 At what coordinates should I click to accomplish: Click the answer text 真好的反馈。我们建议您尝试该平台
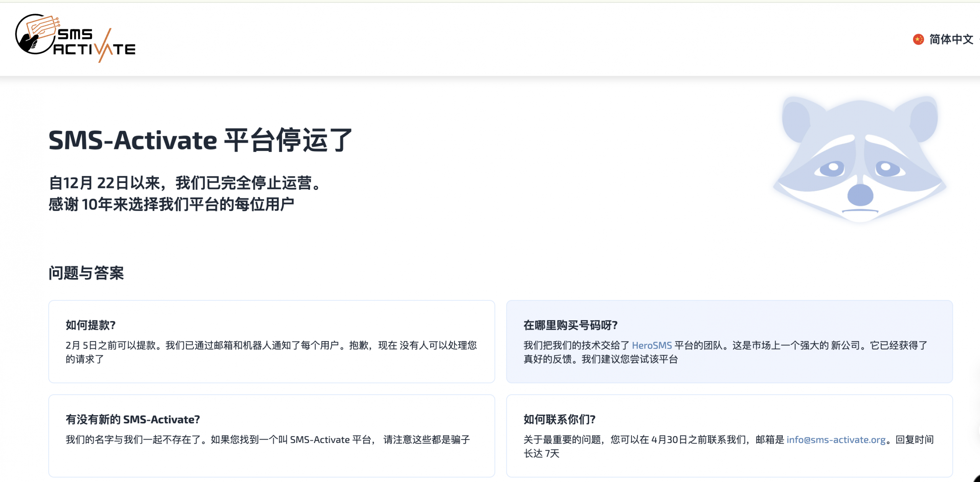pos(601,359)
